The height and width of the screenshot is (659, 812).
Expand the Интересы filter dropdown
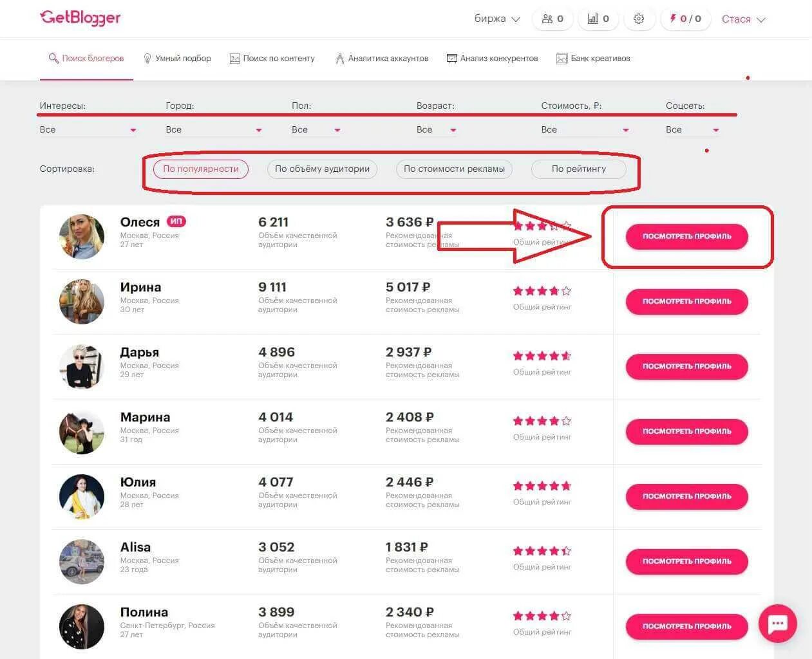(x=88, y=130)
